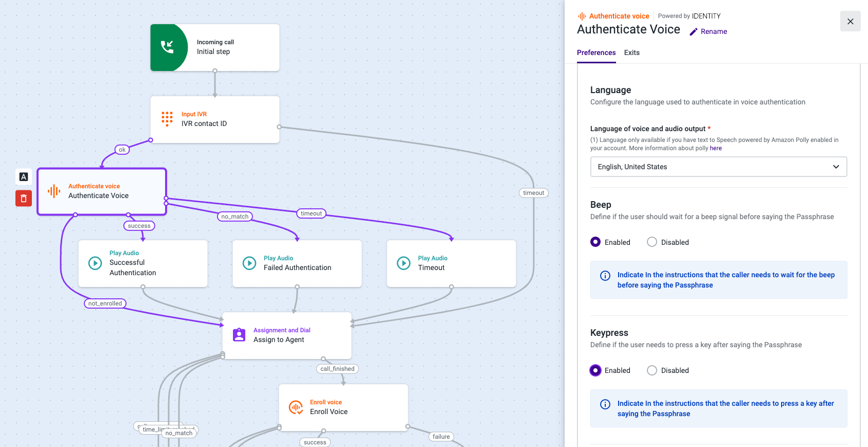Select Enabled radio under Beep

(x=595, y=242)
